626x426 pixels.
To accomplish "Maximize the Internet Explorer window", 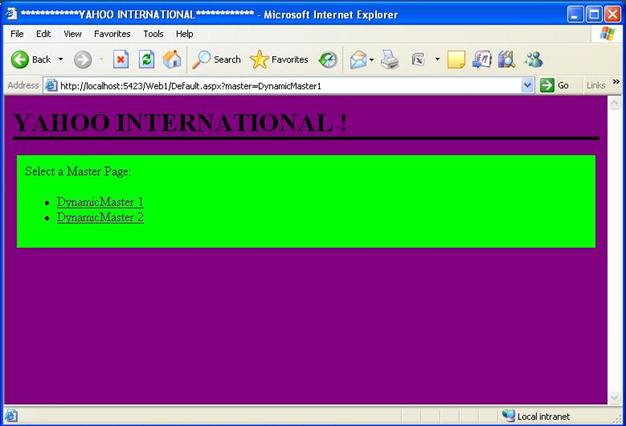I will pos(594,15).
